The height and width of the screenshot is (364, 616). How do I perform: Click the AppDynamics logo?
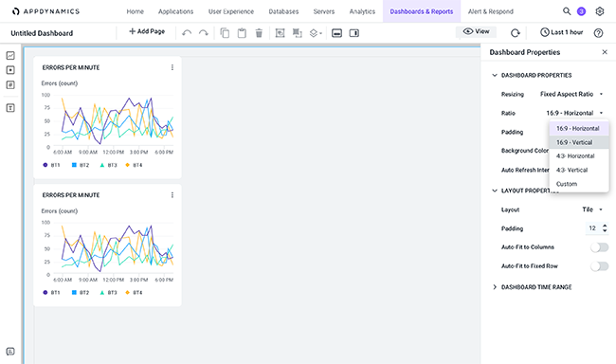pos(45,11)
